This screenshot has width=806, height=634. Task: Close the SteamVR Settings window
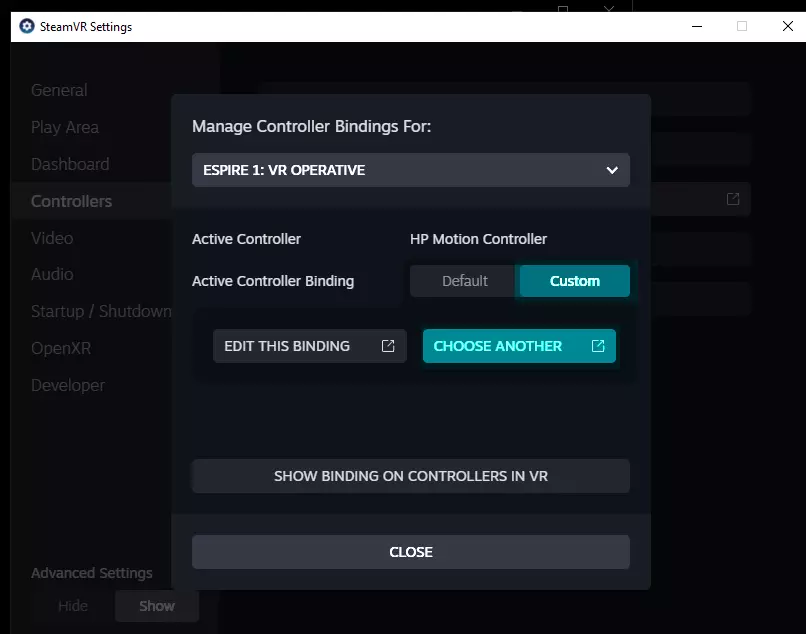pos(787,26)
